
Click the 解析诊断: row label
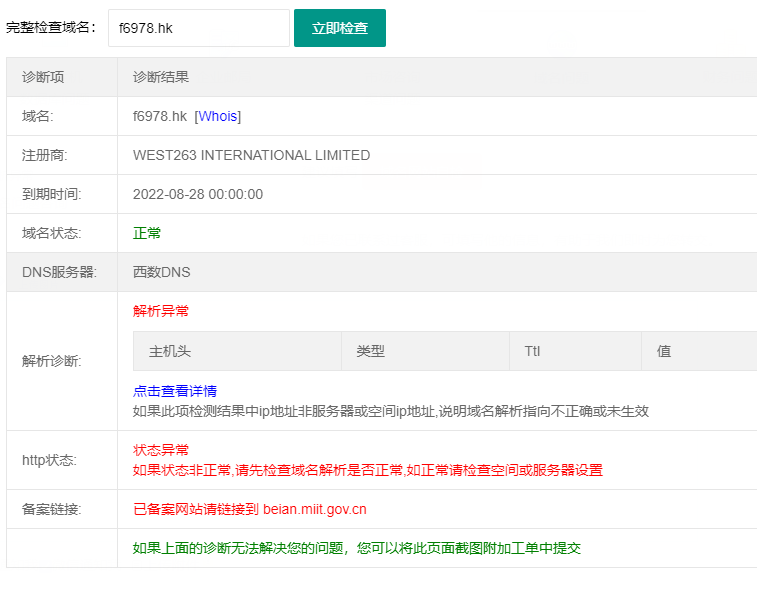click(x=52, y=361)
